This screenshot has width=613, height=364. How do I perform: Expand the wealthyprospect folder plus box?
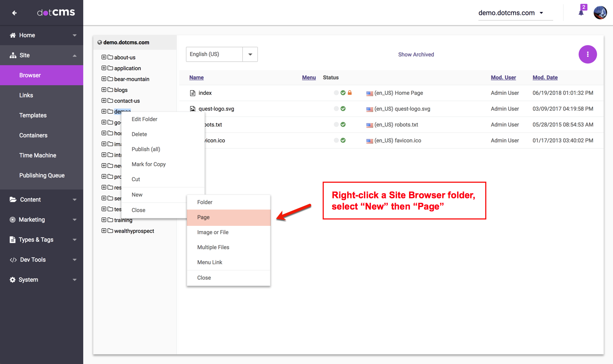(104, 231)
